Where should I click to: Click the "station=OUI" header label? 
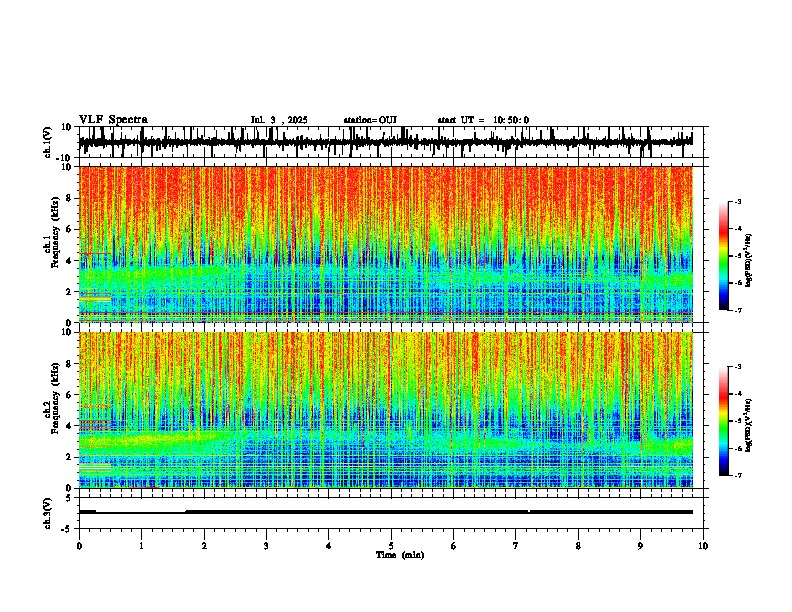click(370, 120)
